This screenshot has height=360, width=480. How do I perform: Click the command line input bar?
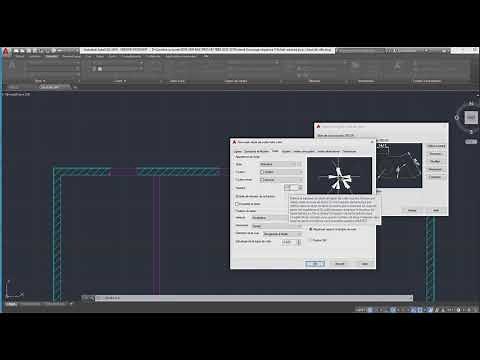pos(253,298)
